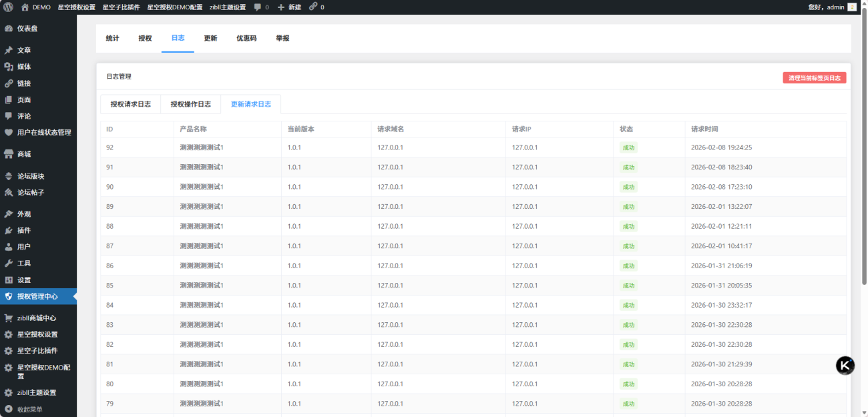The width and height of the screenshot is (868, 417).
Task: Click the round black K floating icon
Action: 845,365
